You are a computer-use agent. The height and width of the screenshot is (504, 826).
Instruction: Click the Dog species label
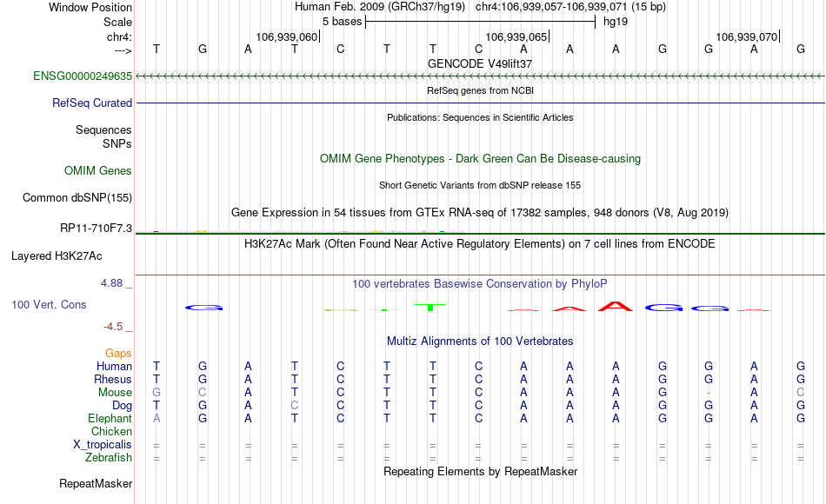pyautogui.click(x=123, y=406)
